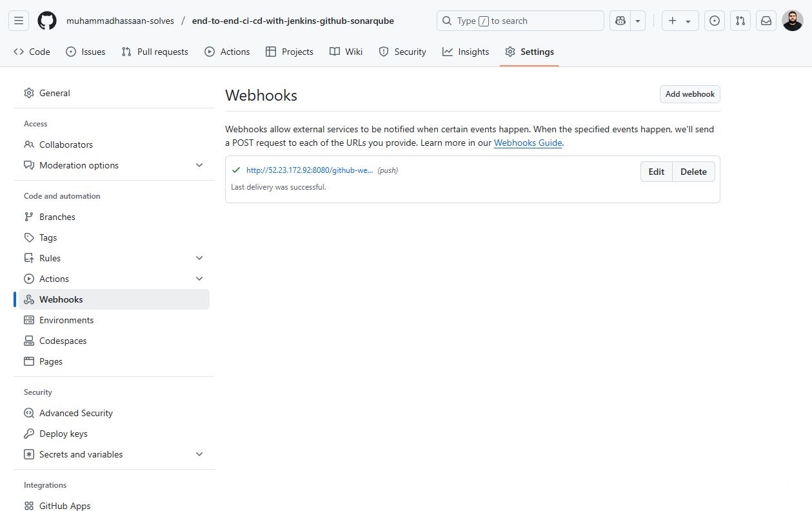Screen dimensions: 812x511
Task: Open the issues circle icon in header
Action: tap(714, 21)
